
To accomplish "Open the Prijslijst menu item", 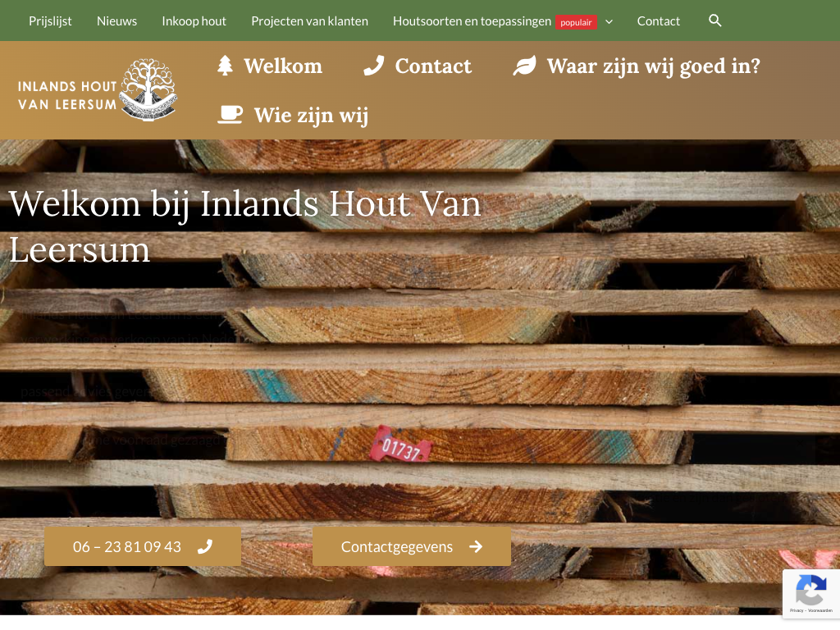I will pos(50,21).
